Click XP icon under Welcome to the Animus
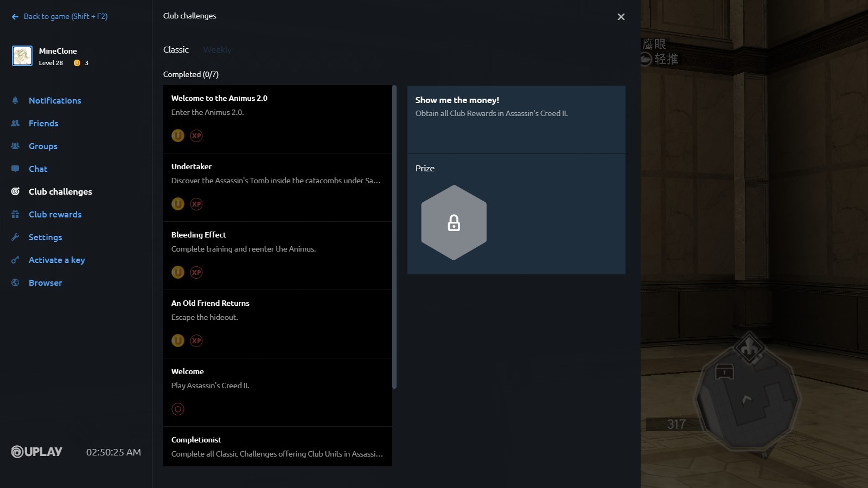This screenshot has width=868, height=488. point(196,136)
